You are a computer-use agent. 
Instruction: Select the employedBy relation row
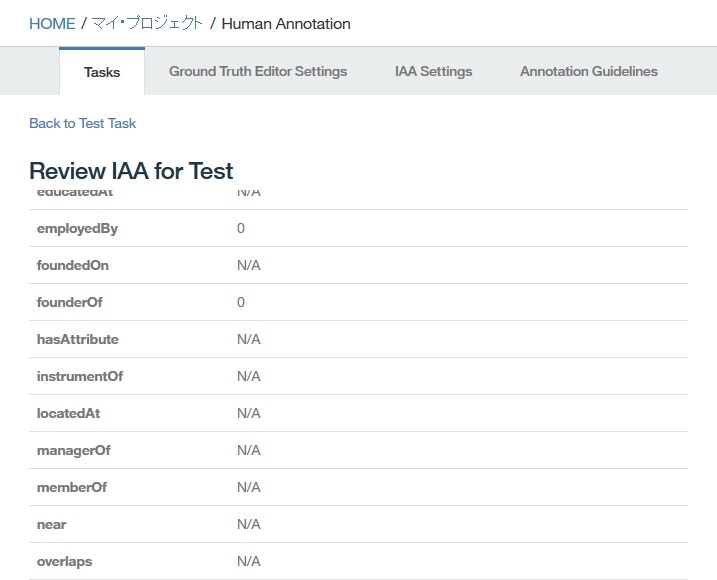(x=77, y=228)
